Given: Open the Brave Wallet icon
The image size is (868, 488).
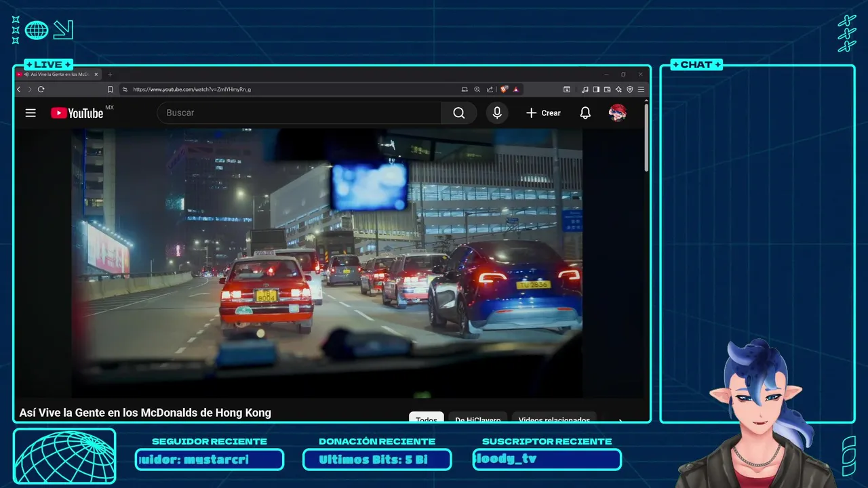Looking at the screenshot, I should point(608,89).
